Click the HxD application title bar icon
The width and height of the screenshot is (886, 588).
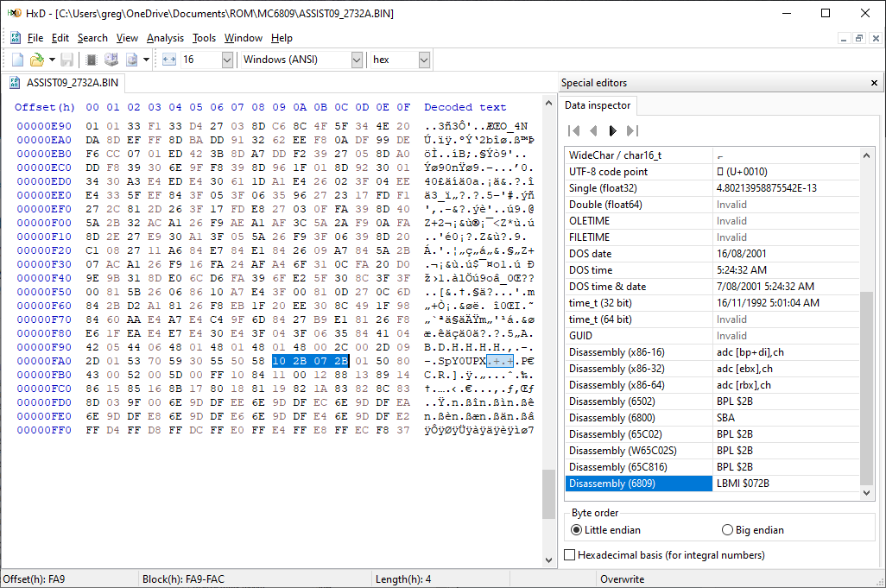click(x=15, y=13)
